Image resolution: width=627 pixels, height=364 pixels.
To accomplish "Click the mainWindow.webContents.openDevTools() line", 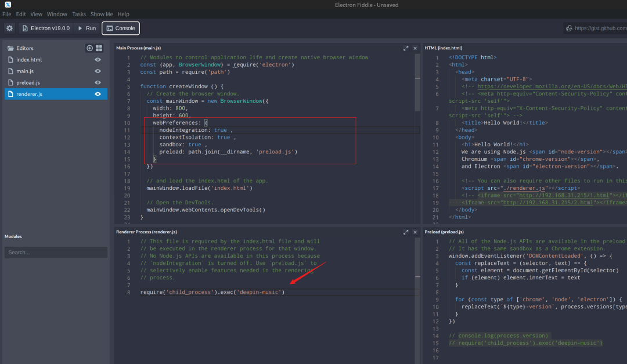I will coord(206,210).
